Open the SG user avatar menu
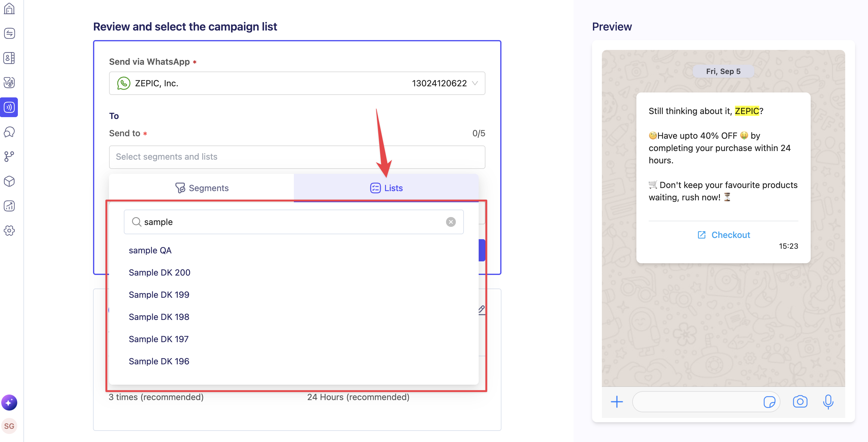Screen dimensions: 868x442 click(x=9, y=426)
